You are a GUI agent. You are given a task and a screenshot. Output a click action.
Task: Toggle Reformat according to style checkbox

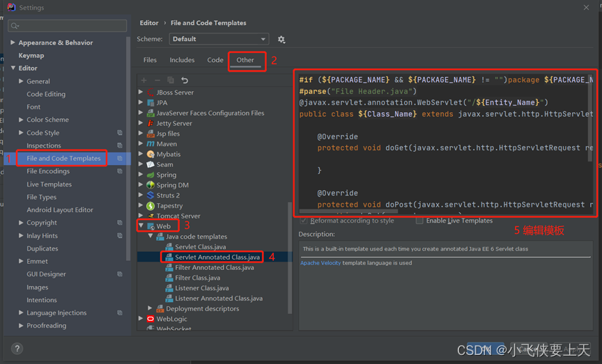[x=304, y=221]
